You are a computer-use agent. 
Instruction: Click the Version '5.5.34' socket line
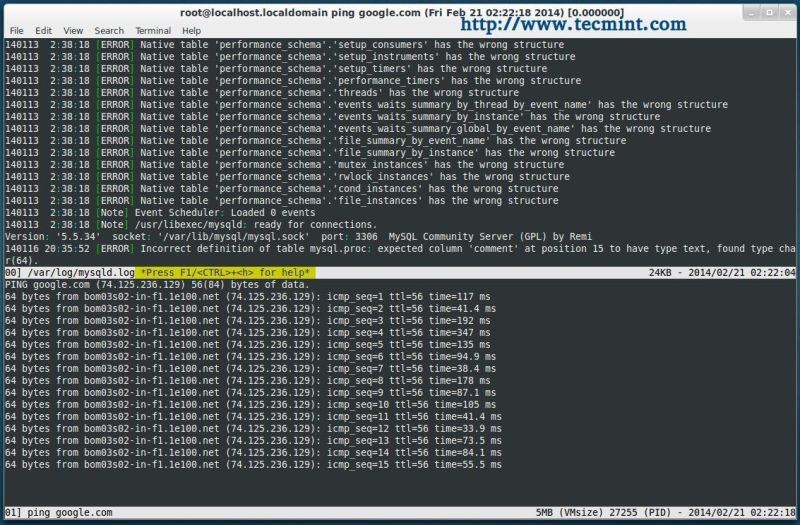pos(298,237)
